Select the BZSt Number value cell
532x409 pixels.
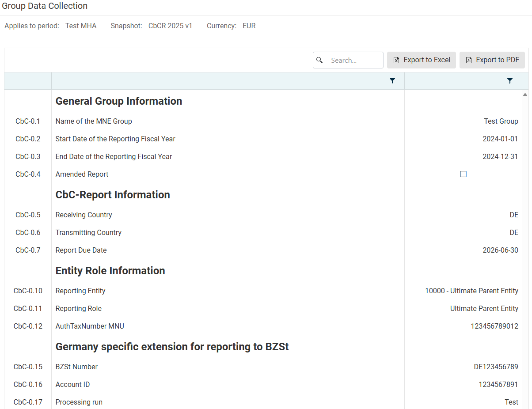tap(496, 367)
